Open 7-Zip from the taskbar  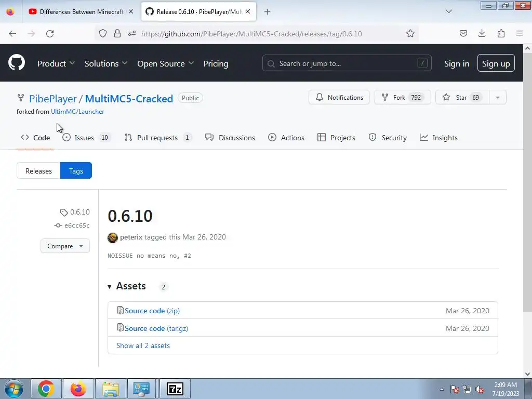tap(175, 389)
